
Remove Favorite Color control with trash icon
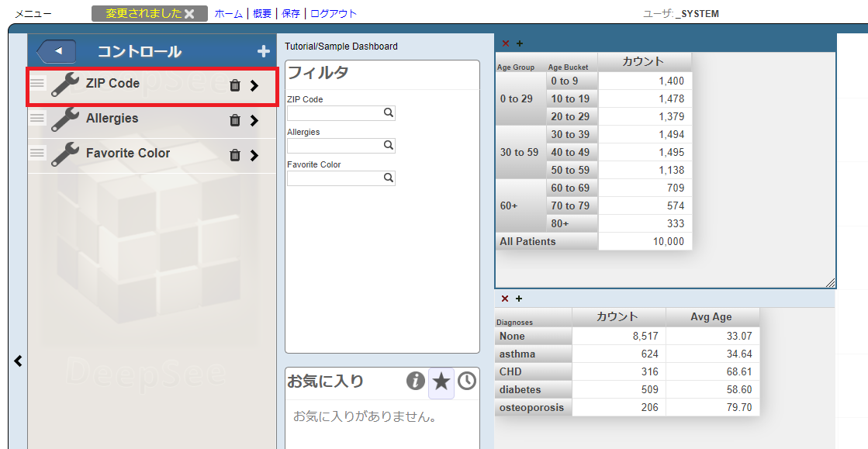[x=235, y=155]
